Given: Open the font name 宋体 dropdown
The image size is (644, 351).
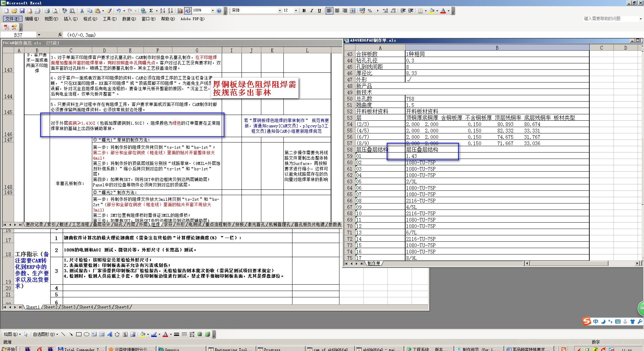Looking at the screenshot, I should (280, 11).
